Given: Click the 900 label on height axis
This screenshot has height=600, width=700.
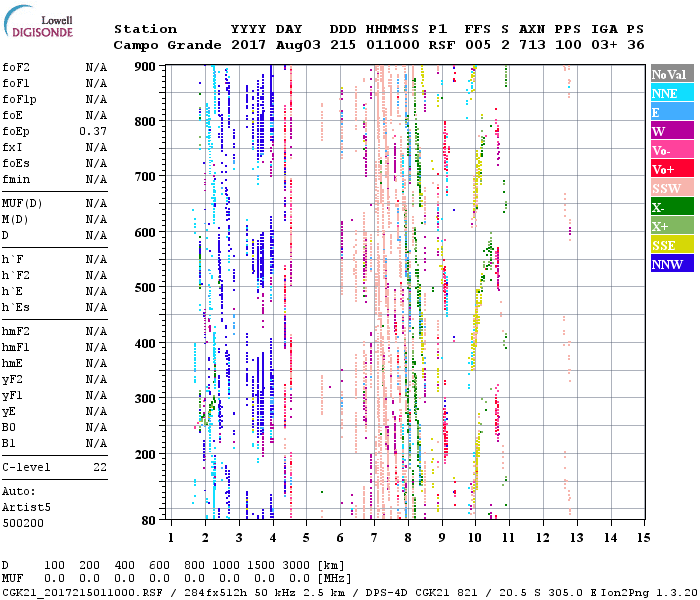Looking at the screenshot, I should (146, 67).
